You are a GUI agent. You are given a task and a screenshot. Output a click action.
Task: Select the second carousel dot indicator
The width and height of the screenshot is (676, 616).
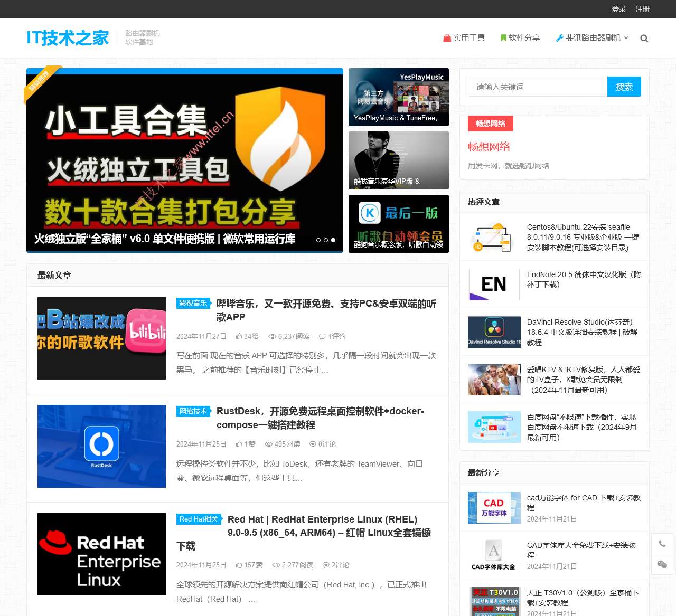(326, 240)
